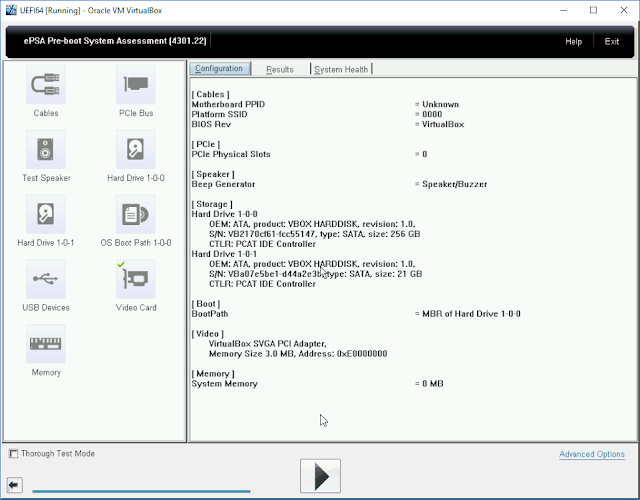Minimize the VirtualBox window
Image resolution: width=640 pixels, height=500 pixels.
coord(564,10)
